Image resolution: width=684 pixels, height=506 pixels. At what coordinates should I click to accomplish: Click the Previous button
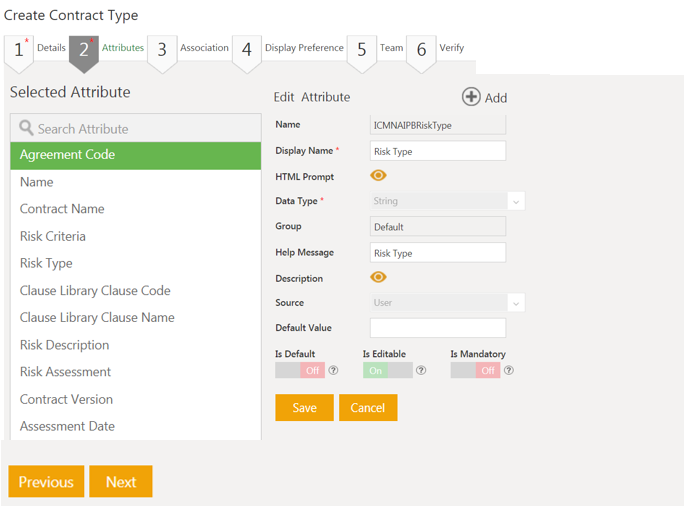tap(46, 482)
